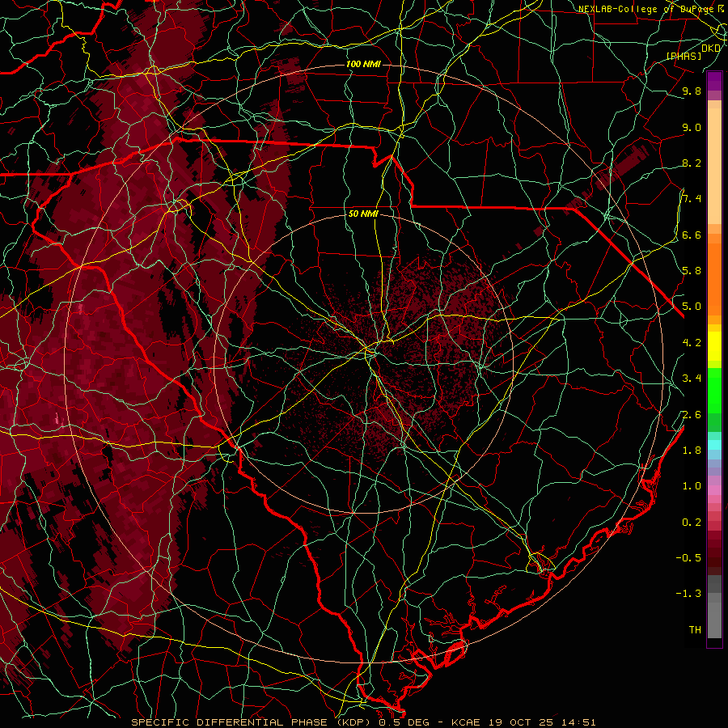
Task: Click the 5.8 value on the color scale
Action: pyautogui.click(x=692, y=271)
